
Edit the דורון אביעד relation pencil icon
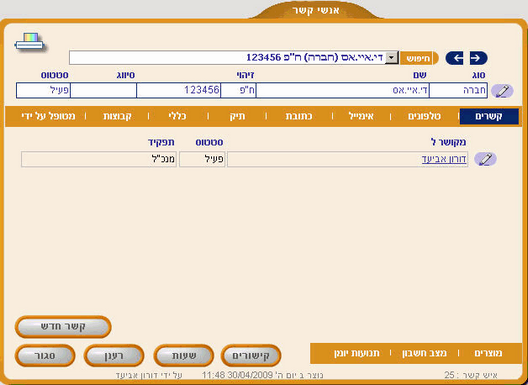pos(485,159)
